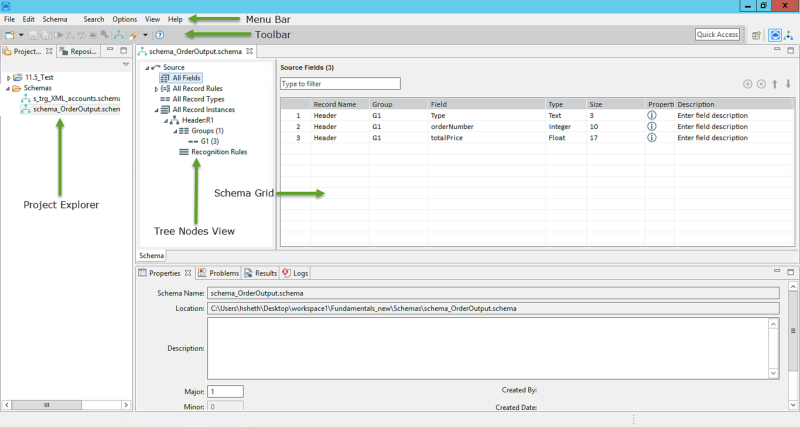Switch to the Logs tab

295,272
